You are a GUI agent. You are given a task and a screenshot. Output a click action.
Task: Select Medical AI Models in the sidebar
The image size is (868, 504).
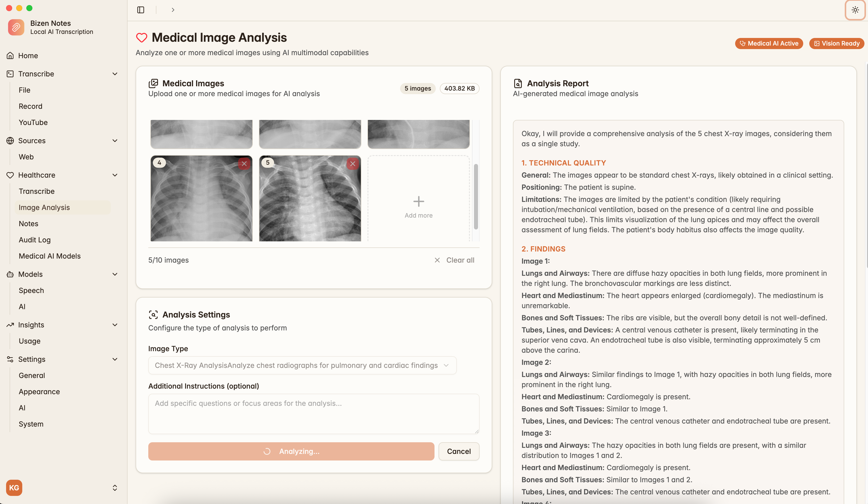50,256
